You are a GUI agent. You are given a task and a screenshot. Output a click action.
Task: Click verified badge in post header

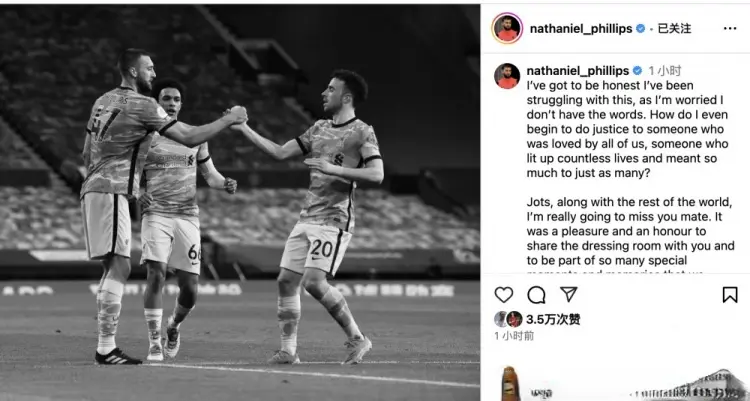tap(640, 29)
